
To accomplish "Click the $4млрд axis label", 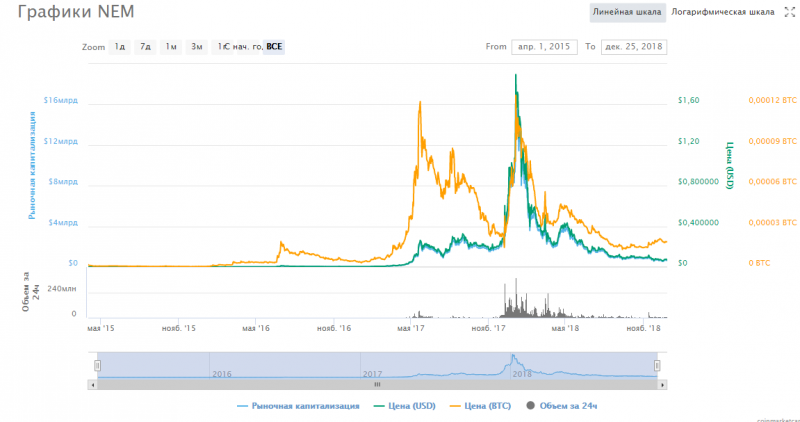I will pos(63,223).
